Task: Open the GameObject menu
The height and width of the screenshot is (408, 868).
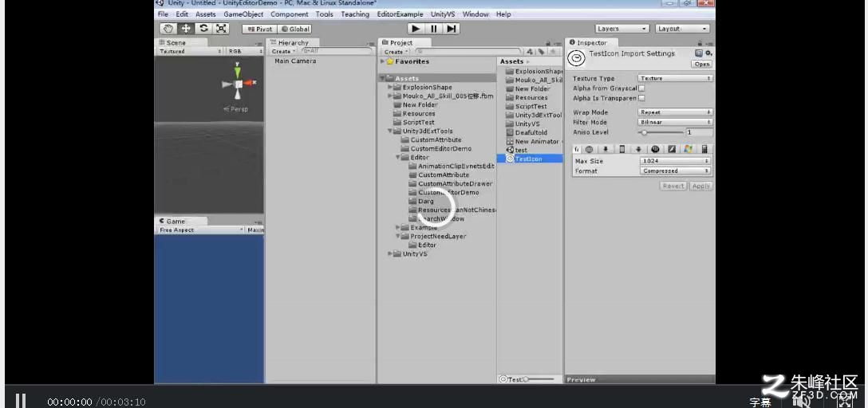Action: [x=243, y=14]
